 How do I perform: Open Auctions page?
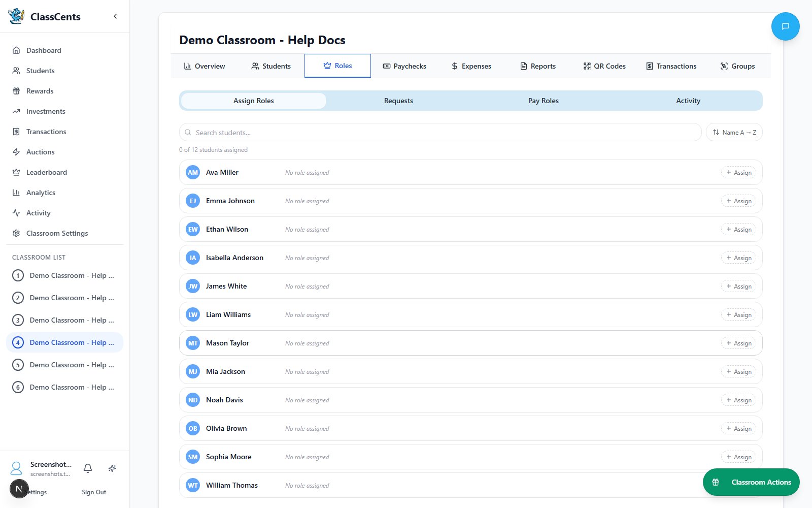[x=64, y=152]
